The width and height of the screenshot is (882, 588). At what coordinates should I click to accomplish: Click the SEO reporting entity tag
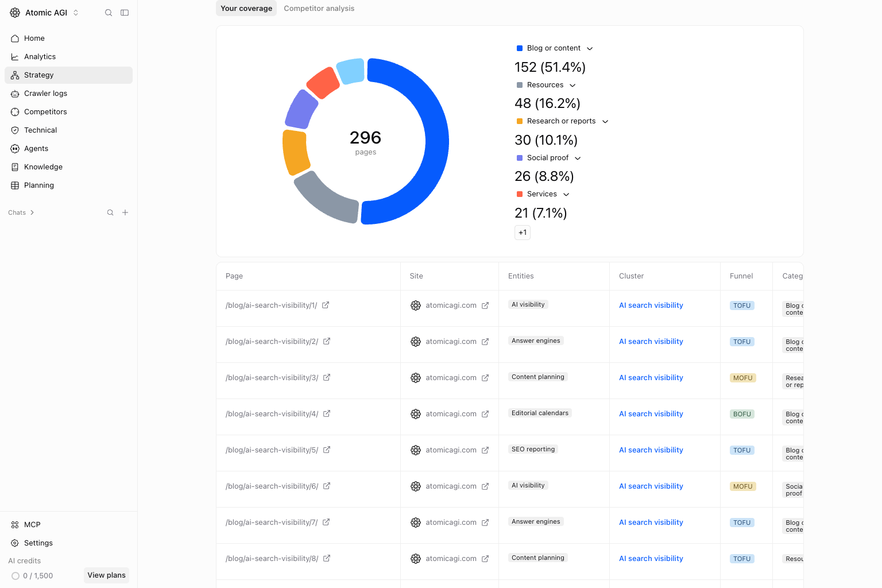[x=533, y=449]
